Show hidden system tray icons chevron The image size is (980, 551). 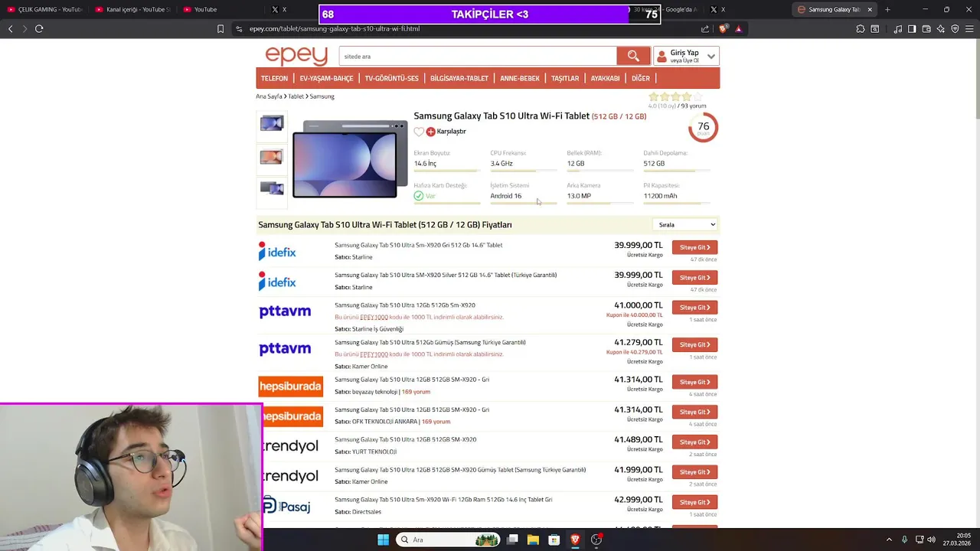click(889, 540)
